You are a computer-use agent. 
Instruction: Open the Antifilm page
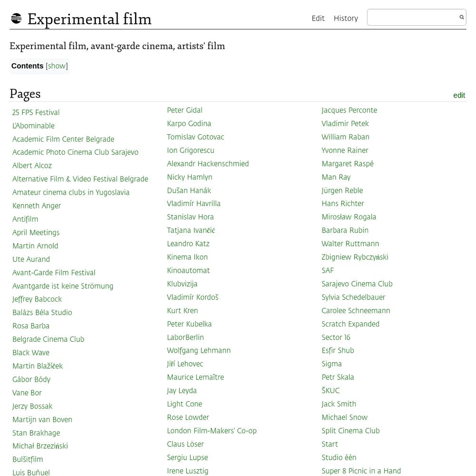click(25, 219)
